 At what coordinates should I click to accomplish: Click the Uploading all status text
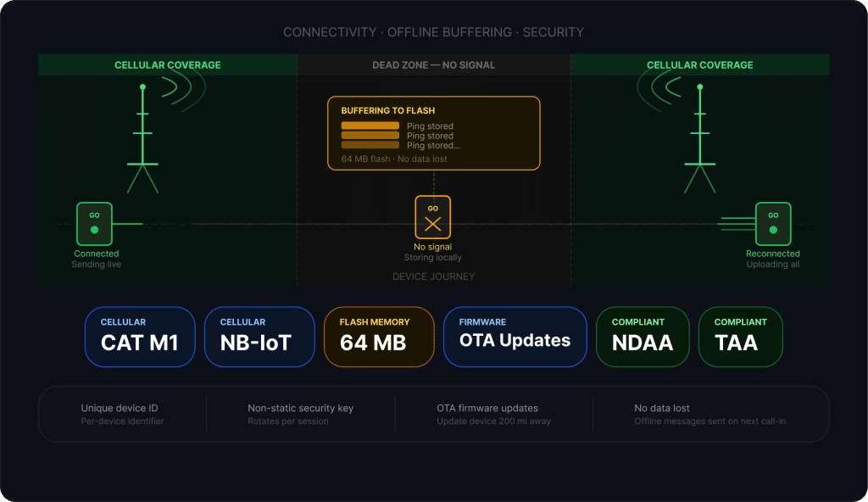point(773,265)
